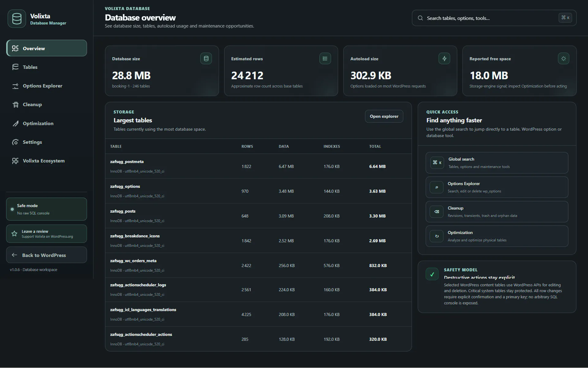Click table name zafsqg_breakdance_icons
The width and height of the screenshot is (588, 368).
tap(135, 236)
